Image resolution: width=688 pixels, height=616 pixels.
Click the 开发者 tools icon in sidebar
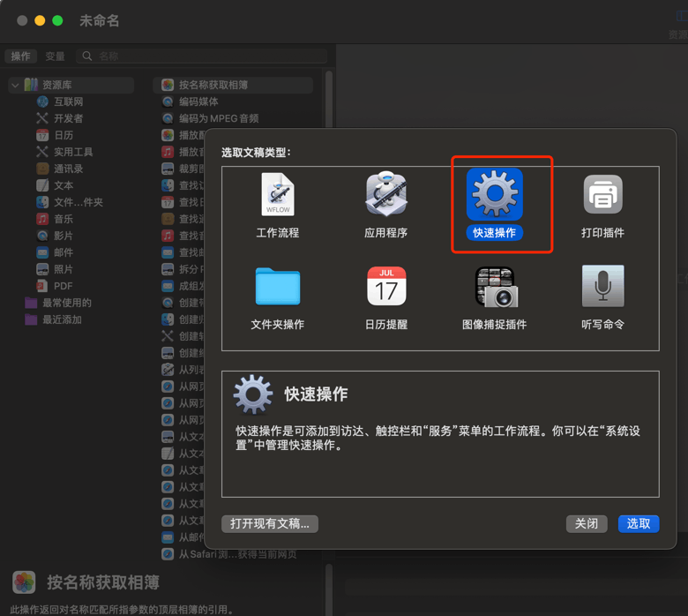[42, 118]
